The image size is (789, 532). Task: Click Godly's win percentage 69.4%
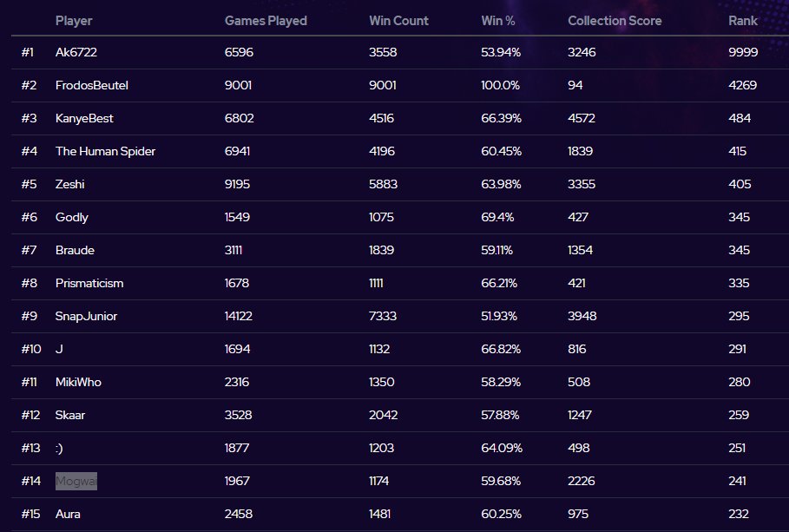pyautogui.click(x=497, y=218)
